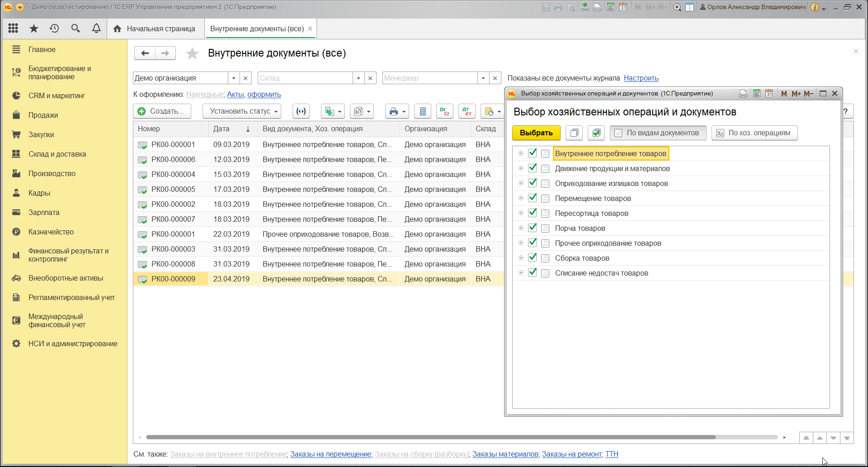Expand the Внутреннее потребление товаров node
The width and height of the screenshot is (868, 467).
(521, 153)
